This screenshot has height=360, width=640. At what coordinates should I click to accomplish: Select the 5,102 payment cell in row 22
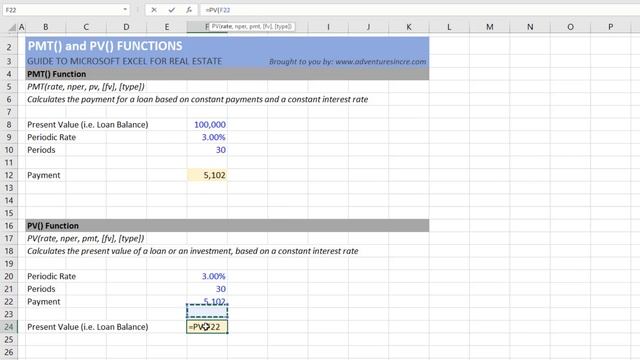tap(207, 301)
